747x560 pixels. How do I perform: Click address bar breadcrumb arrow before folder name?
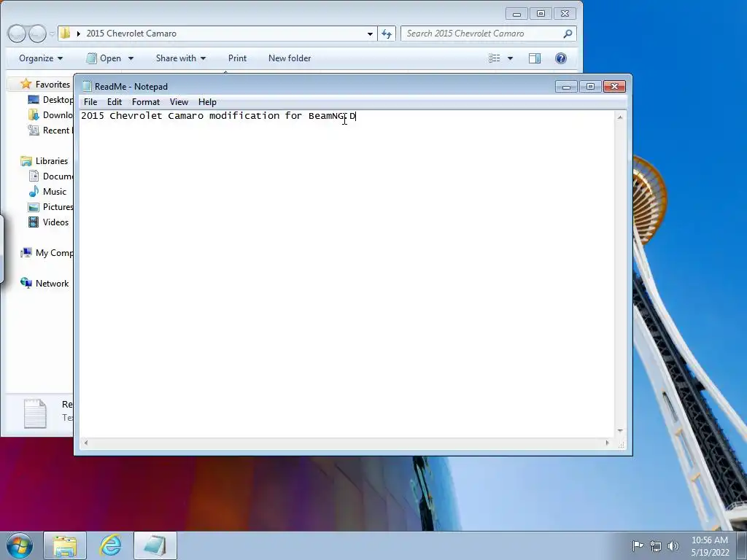(x=79, y=34)
